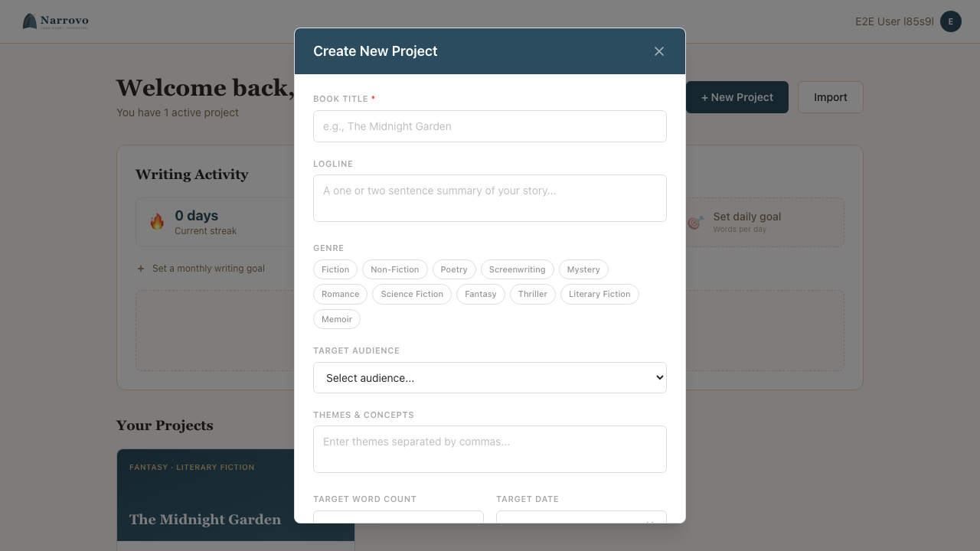Click the plus icon for monthly writing goal
Viewport: 980px width, 551px height.
pyautogui.click(x=140, y=269)
